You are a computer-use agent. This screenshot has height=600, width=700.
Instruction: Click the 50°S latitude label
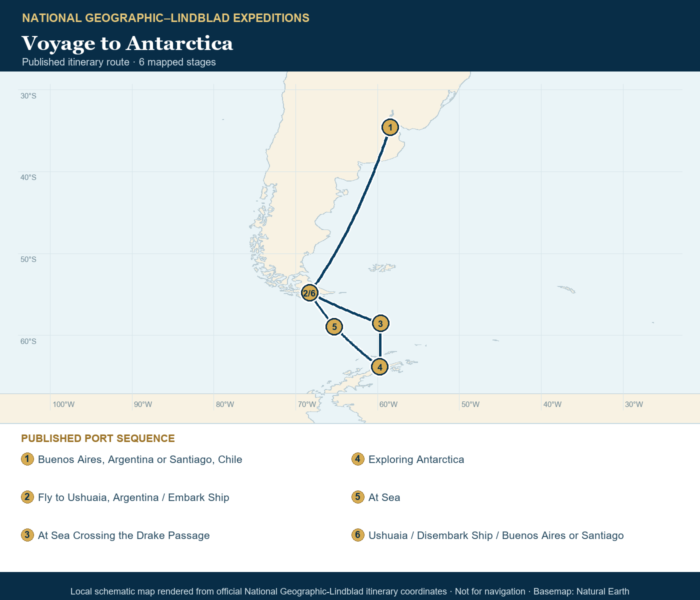(x=28, y=259)
